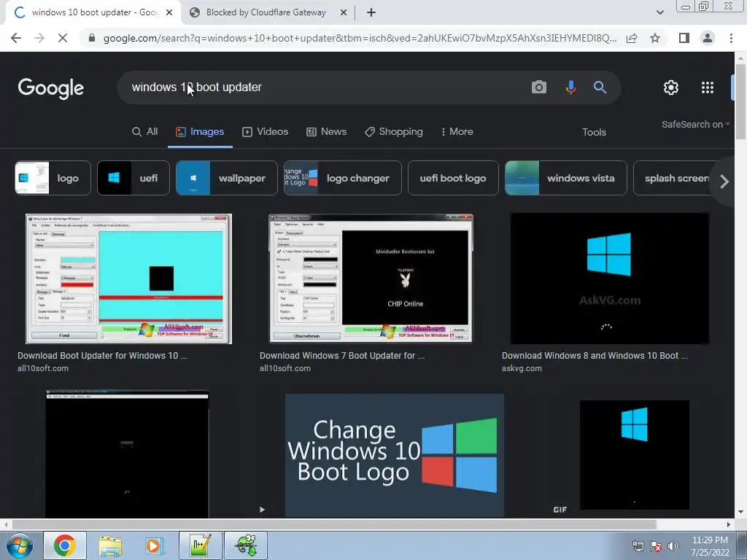Click the horizontal scrollbar thumb

tap(333, 524)
